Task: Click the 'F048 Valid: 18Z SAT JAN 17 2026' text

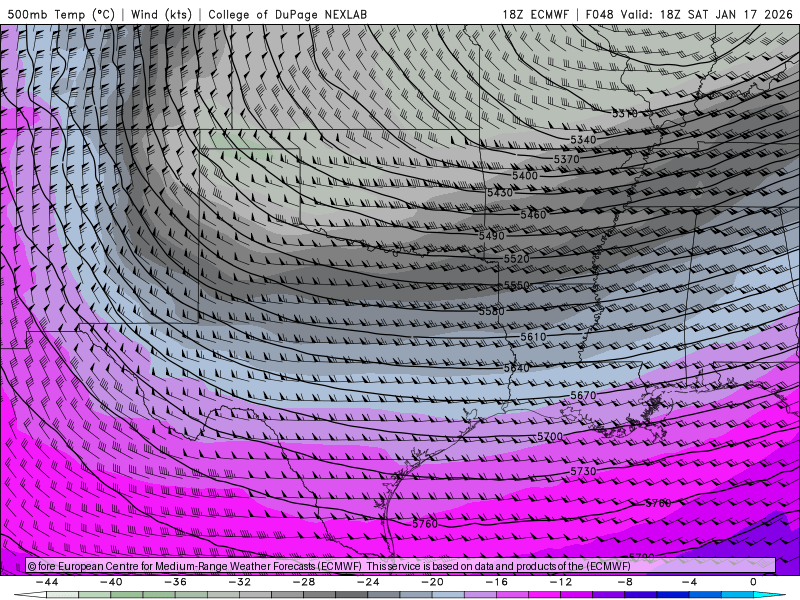Action: pyautogui.click(x=689, y=14)
